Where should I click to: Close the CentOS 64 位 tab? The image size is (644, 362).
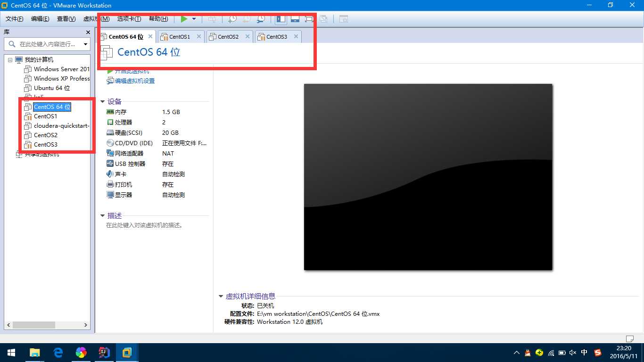click(x=150, y=36)
